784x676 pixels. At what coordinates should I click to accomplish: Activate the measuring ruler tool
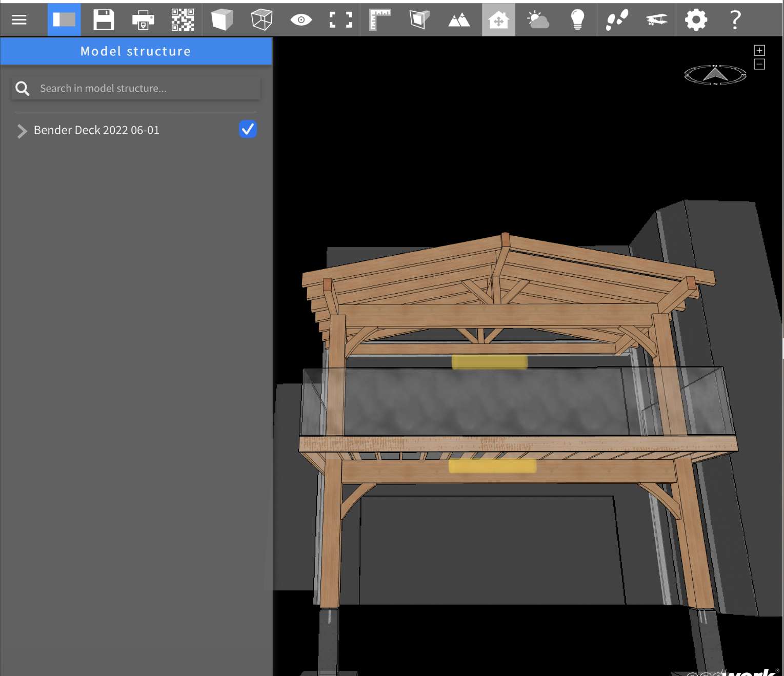pos(380,20)
